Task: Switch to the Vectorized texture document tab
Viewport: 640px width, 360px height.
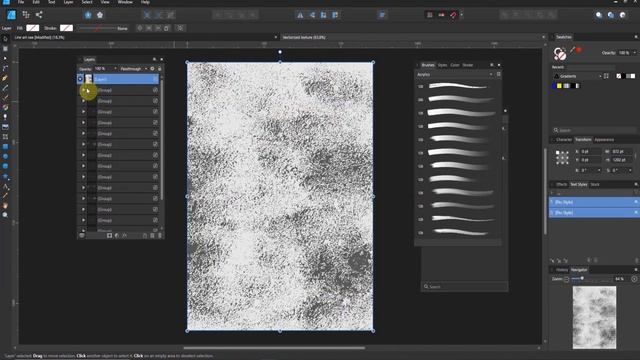Action: click(x=304, y=37)
